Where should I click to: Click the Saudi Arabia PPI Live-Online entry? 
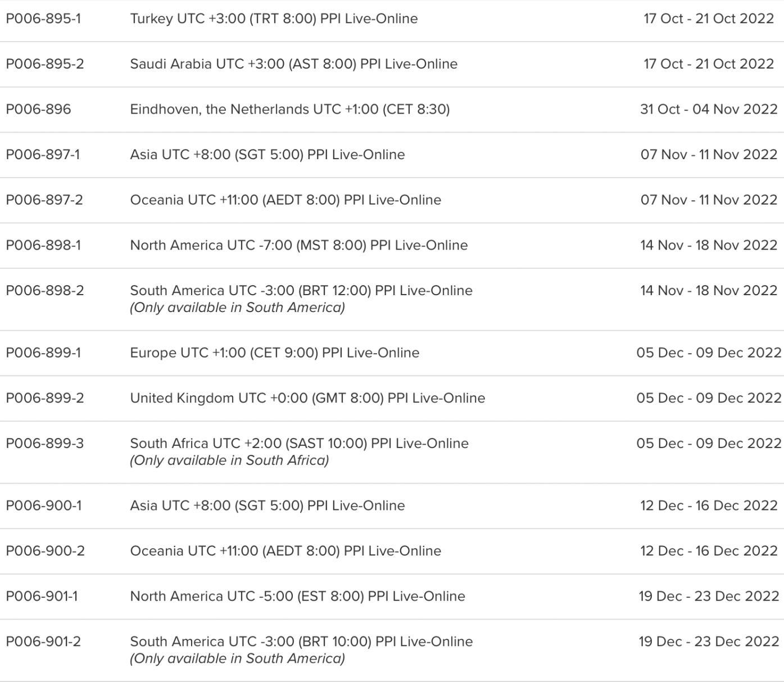click(293, 64)
